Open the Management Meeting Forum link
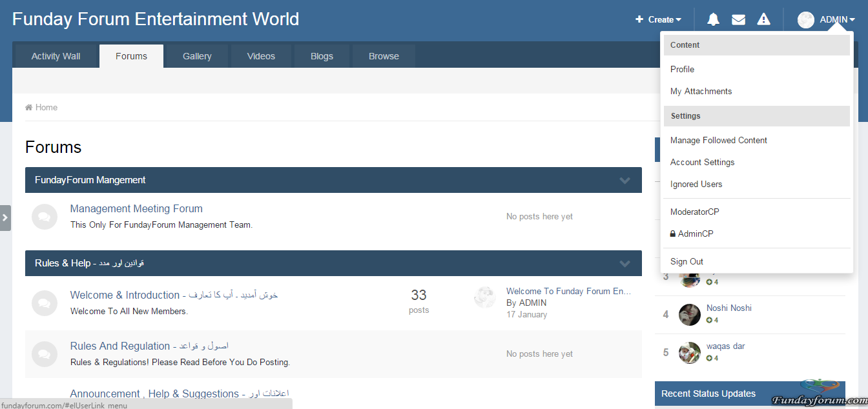This screenshot has width=868, height=409. pyautogui.click(x=136, y=208)
